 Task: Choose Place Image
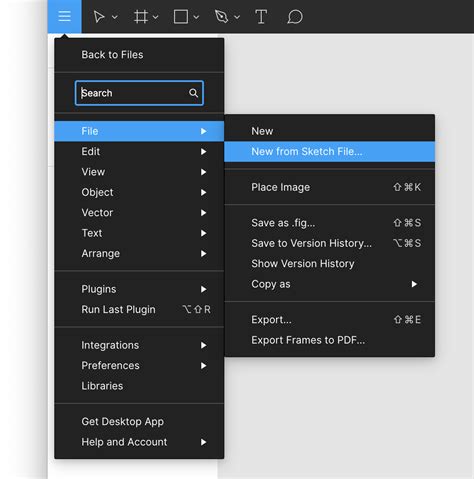click(x=329, y=187)
